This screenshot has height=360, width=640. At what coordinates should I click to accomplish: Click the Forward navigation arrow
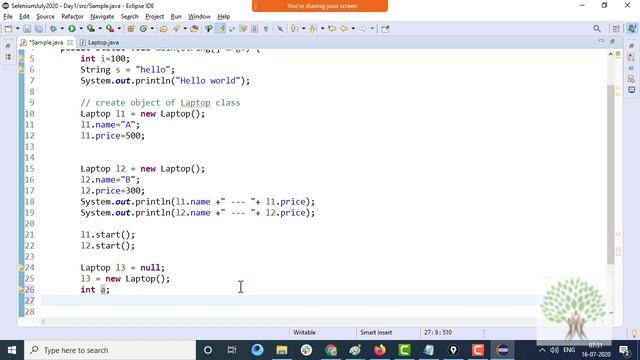point(363,29)
